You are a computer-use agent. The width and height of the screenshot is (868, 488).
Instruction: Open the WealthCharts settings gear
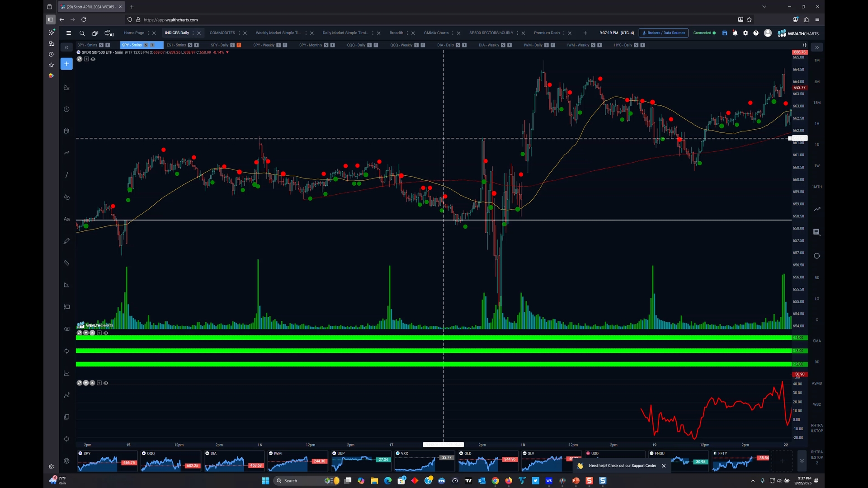pos(745,33)
